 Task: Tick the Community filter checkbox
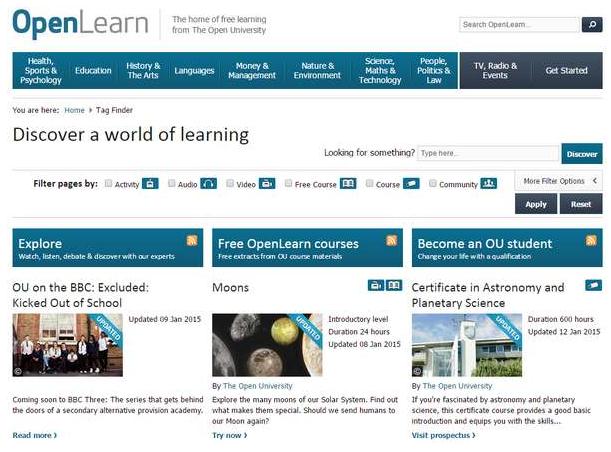[433, 183]
